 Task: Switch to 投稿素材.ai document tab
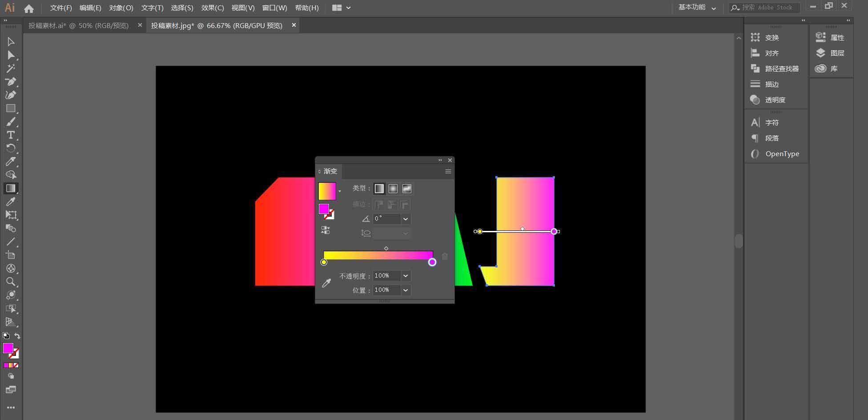(x=79, y=25)
